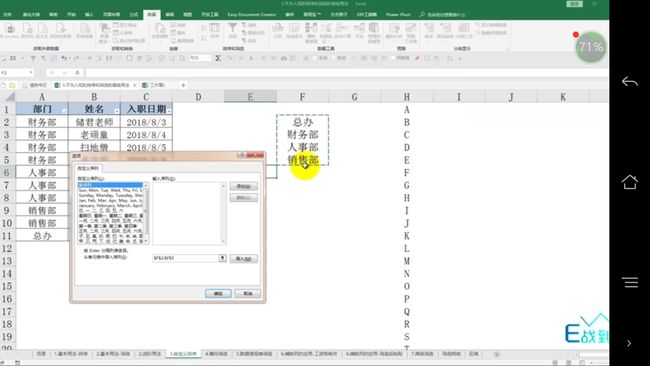Click the insert function fx icon

77,73
